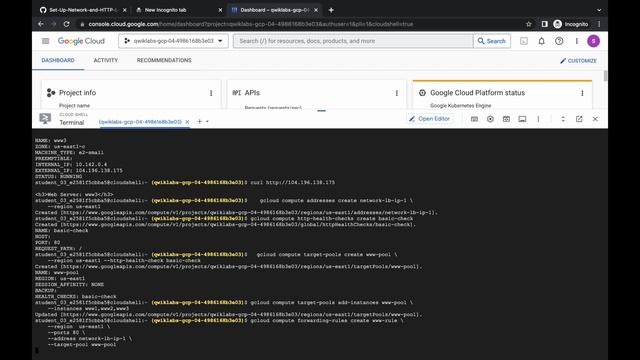Open the help question mark menu
Image resolution: width=640 pixels, height=360 pixels.
pyautogui.click(x=559, y=41)
